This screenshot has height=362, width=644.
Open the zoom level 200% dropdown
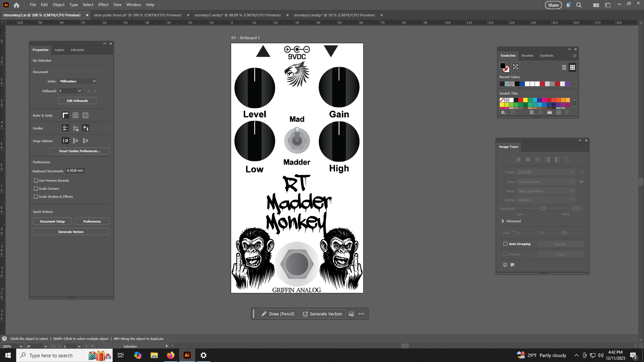point(21,346)
